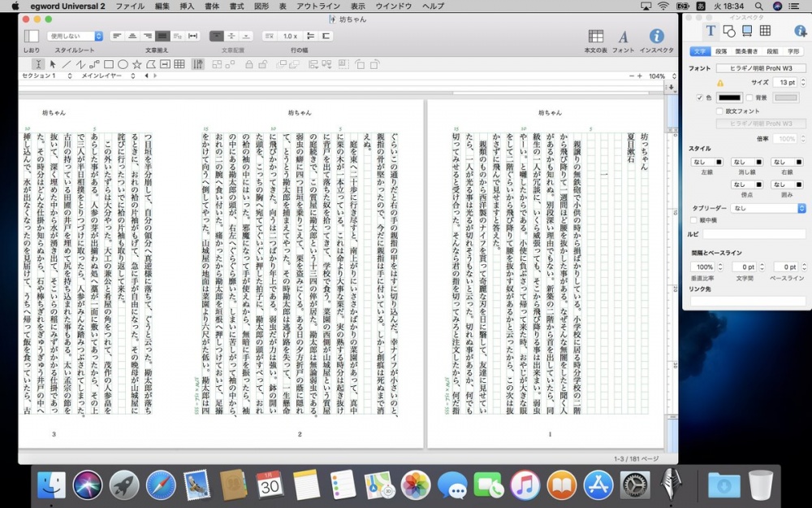Image resolution: width=812 pixels, height=508 pixels.
Task: Switch to the 箇条書き inspector tab
Action: coord(746,51)
